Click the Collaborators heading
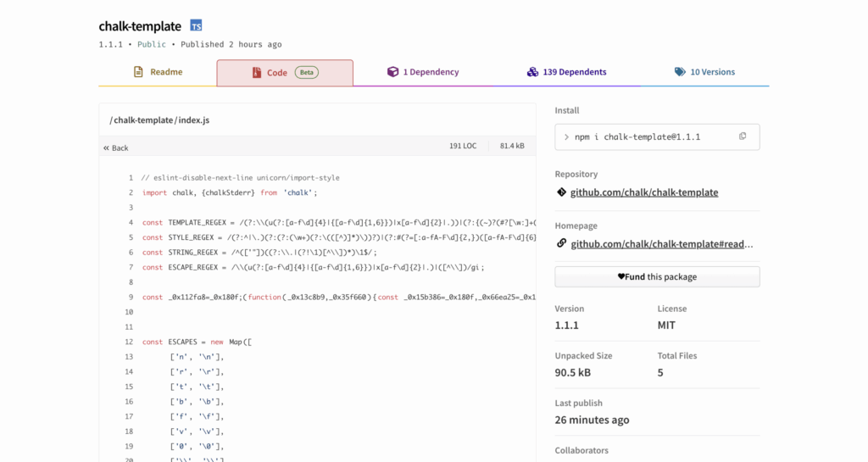The height and width of the screenshot is (462, 868). [581, 450]
